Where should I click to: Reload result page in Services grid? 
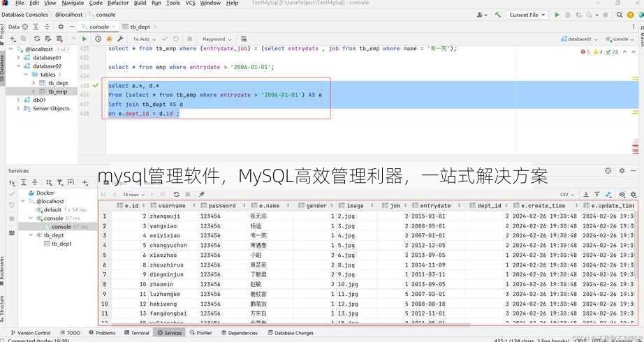[x=176, y=194]
